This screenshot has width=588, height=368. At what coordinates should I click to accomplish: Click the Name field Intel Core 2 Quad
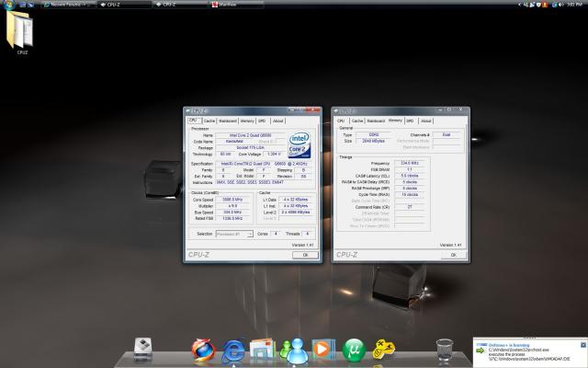pos(250,135)
